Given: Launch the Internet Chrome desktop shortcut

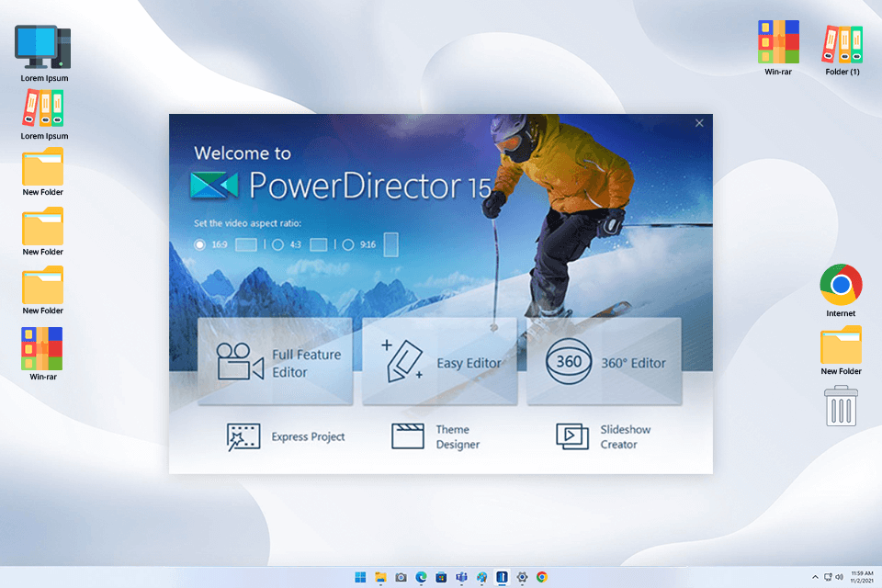Looking at the screenshot, I should tap(841, 289).
